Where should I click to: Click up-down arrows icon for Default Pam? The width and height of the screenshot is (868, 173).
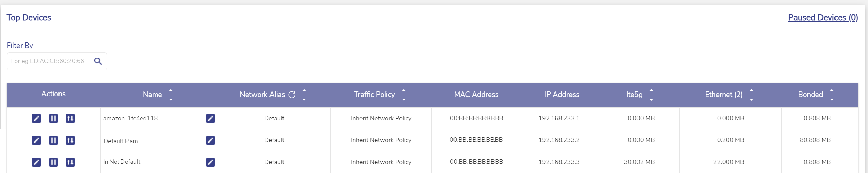(70, 140)
